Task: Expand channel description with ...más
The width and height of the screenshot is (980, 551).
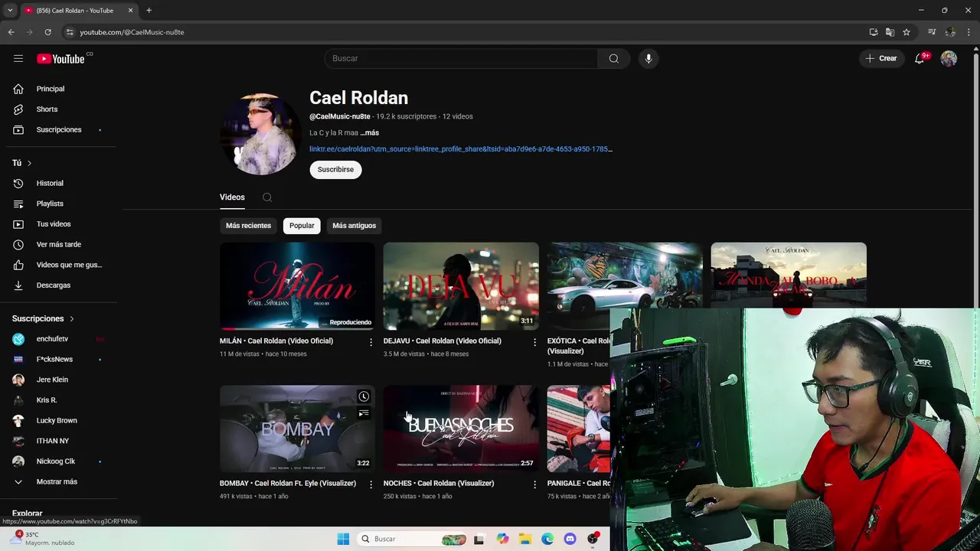Action: click(x=370, y=132)
